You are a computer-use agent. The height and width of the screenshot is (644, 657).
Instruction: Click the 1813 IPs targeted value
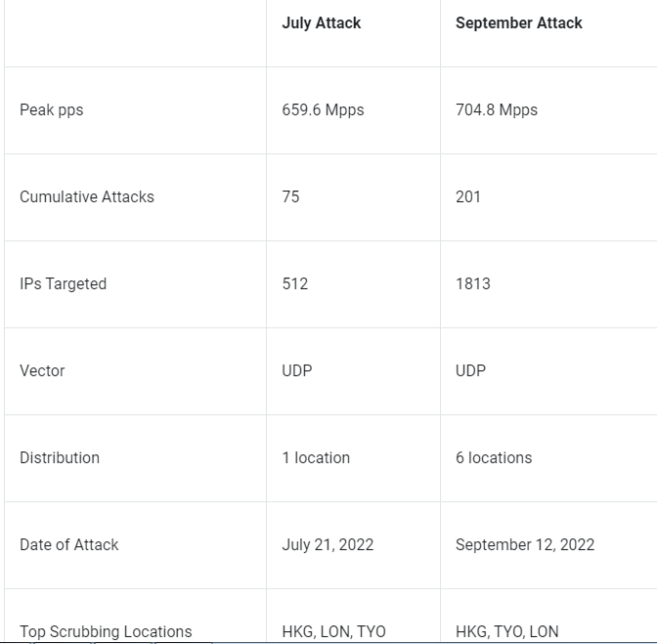pos(473,284)
